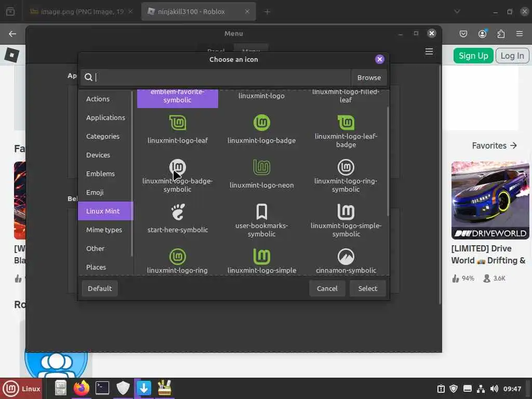
Task: Click the Roblox Sign Up button
Action: pyautogui.click(x=473, y=56)
